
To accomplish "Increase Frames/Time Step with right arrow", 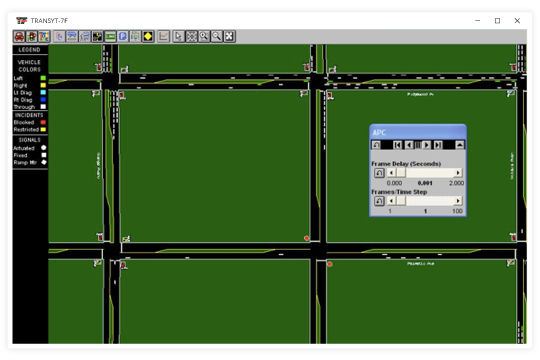I will click(458, 201).
